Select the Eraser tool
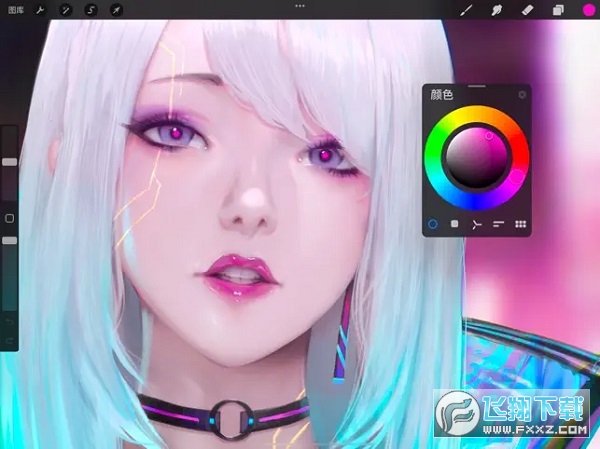This screenshot has width=600, height=449. 527,10
